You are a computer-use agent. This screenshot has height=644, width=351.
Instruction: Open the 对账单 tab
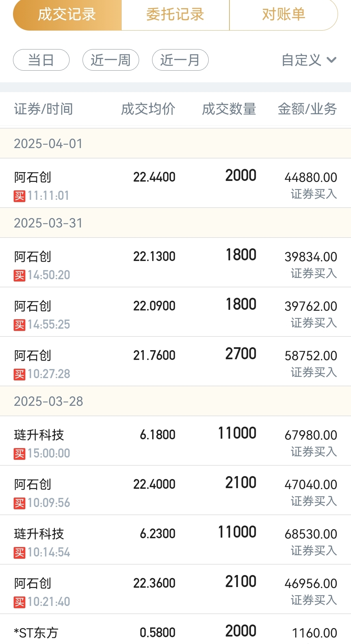coord(283,15)
